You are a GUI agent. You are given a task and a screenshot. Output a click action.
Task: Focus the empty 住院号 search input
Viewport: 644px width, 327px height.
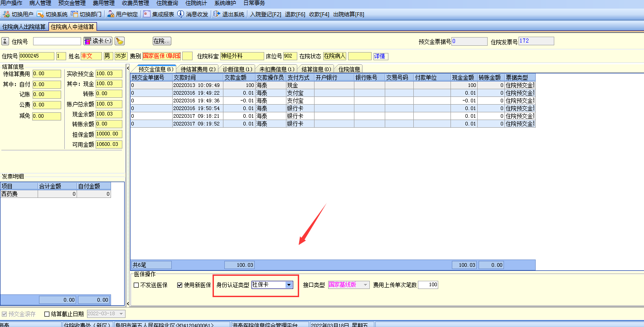point(57,41)
